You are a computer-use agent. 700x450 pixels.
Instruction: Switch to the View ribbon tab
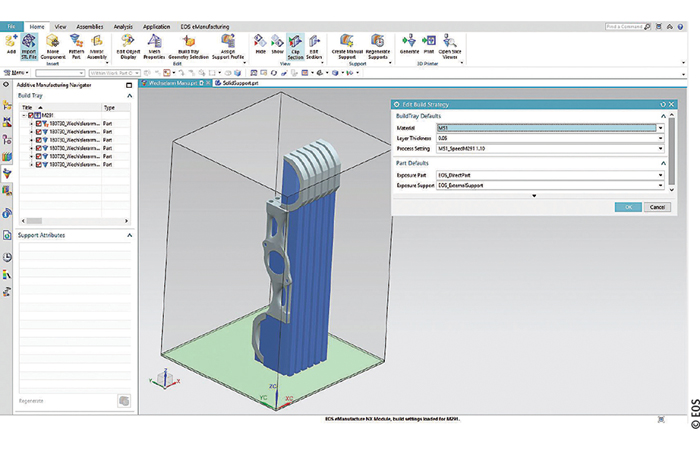[x=60, y=27]
